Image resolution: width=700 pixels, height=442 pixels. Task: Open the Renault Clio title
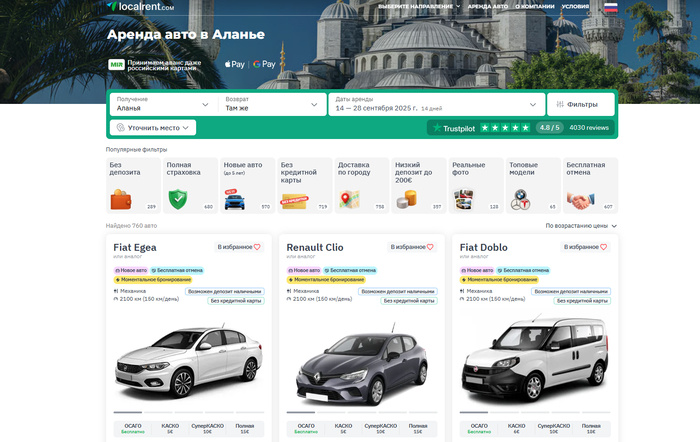315,247
